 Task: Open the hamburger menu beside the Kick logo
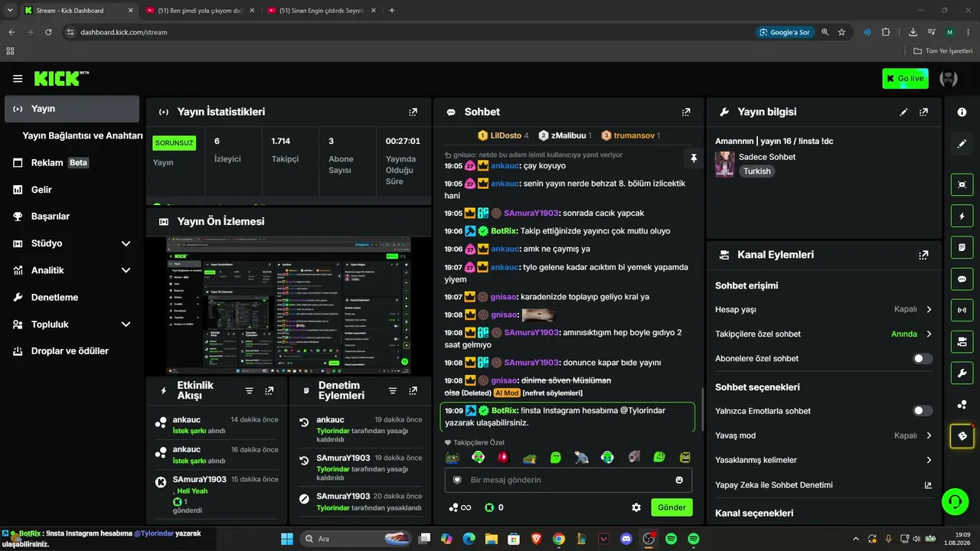[18, 79]
